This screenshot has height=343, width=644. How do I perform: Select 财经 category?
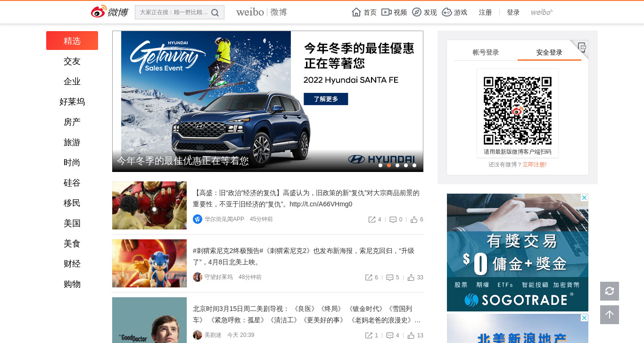pyautogui.click(x=72, y=264)
